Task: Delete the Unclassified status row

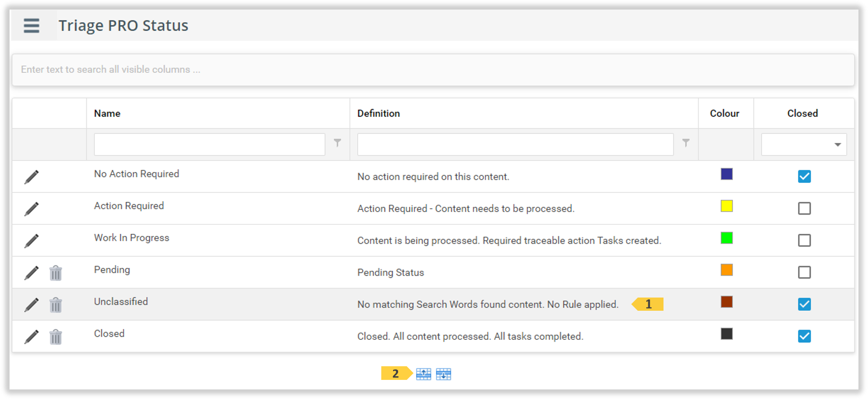Action: coord(55,305)
